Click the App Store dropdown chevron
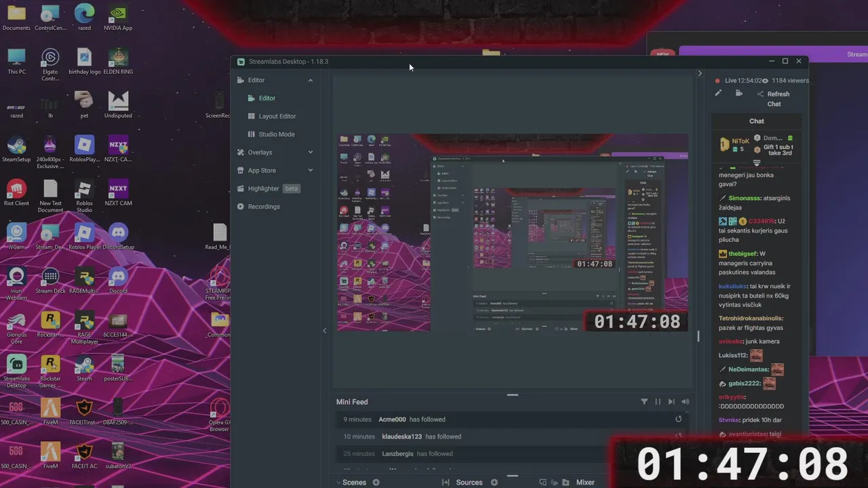Screen dimensions: 868x488 (x=311, y=171)
